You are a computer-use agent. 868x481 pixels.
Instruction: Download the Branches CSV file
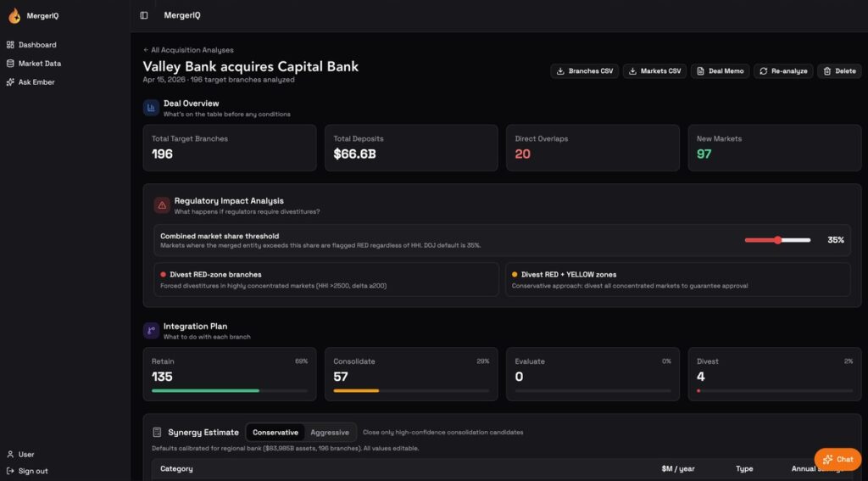pyautogui.click(x=584, y=71)
